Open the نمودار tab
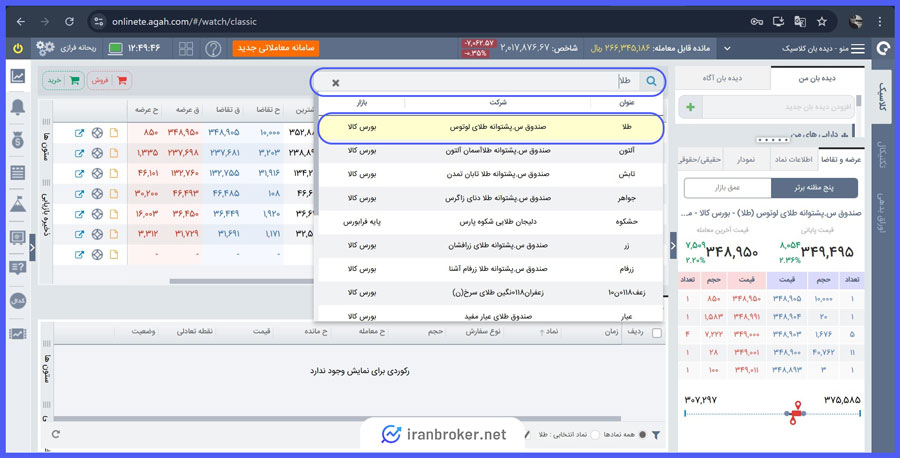 [x=746, y=160]
